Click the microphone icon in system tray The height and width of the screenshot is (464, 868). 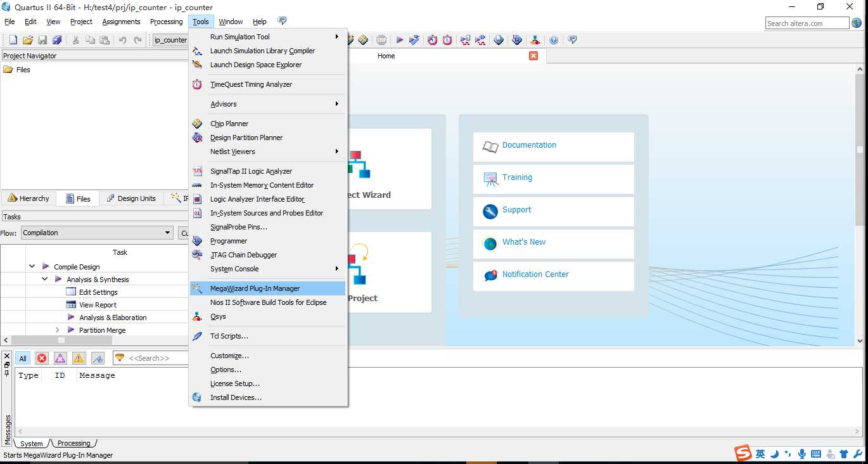click(802, 454)
